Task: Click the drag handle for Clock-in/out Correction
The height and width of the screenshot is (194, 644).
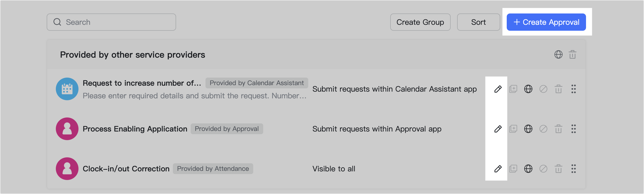Action: click(x=574, y=169)
